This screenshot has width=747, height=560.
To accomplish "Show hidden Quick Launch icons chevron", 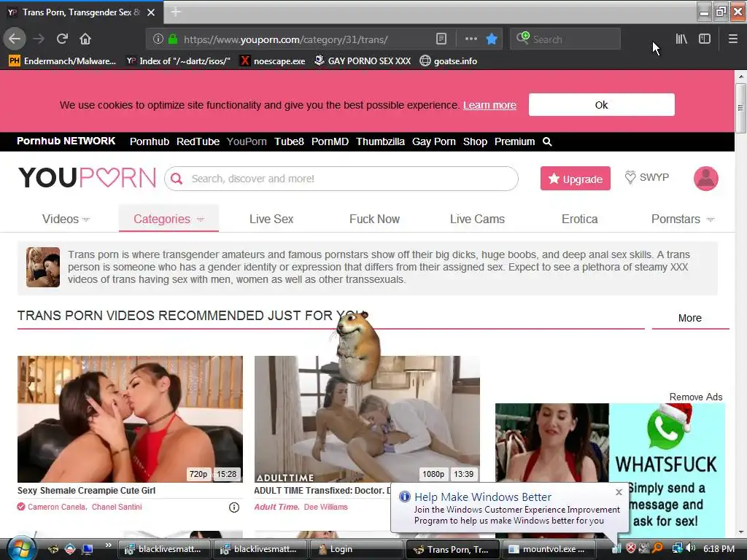I will [108, 545].
